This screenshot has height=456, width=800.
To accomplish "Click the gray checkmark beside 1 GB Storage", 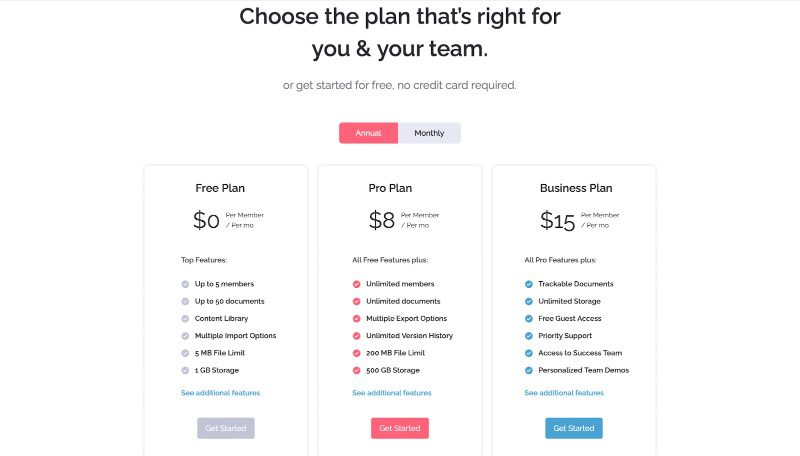I will 185,370.
